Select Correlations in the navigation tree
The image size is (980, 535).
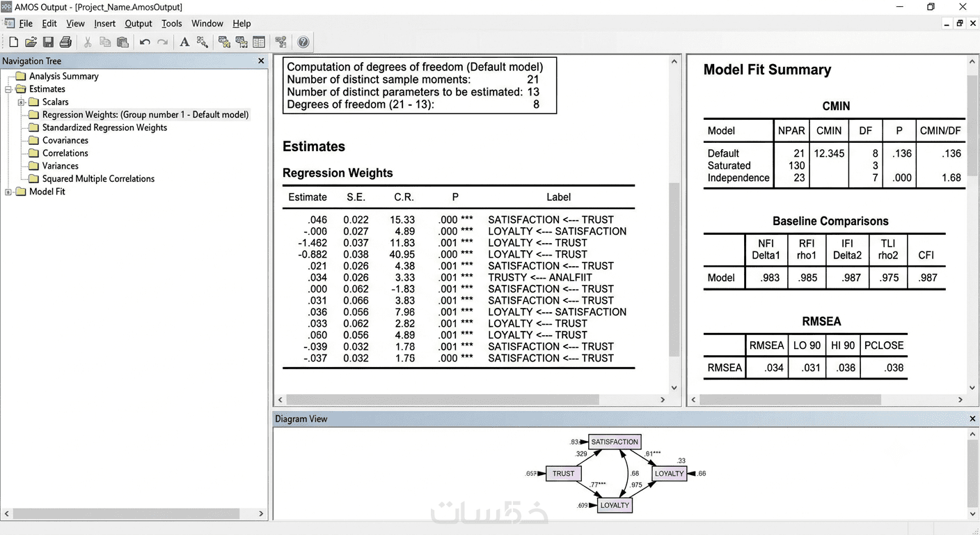pyautogui.click(x=65, y=153)
